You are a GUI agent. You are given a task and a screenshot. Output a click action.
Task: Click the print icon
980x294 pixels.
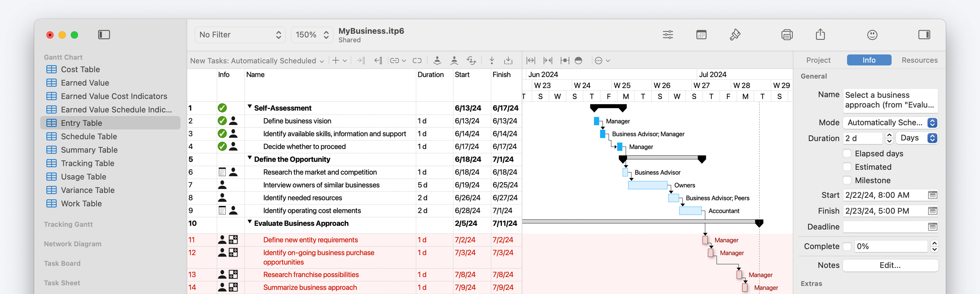[787, 35]
